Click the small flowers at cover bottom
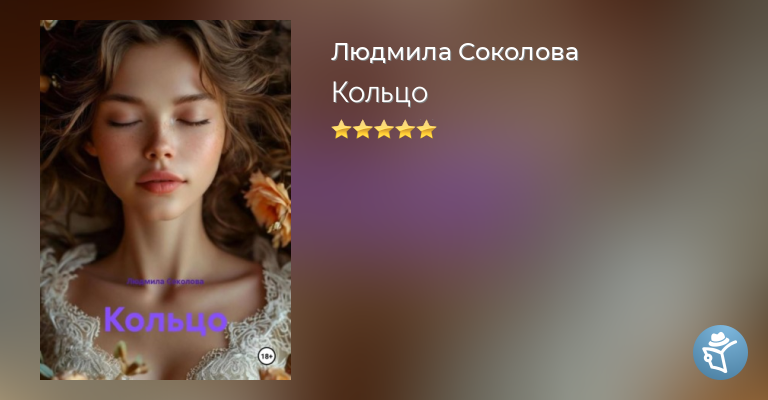Viewport: 768px width, 400px height. [128, 360]
